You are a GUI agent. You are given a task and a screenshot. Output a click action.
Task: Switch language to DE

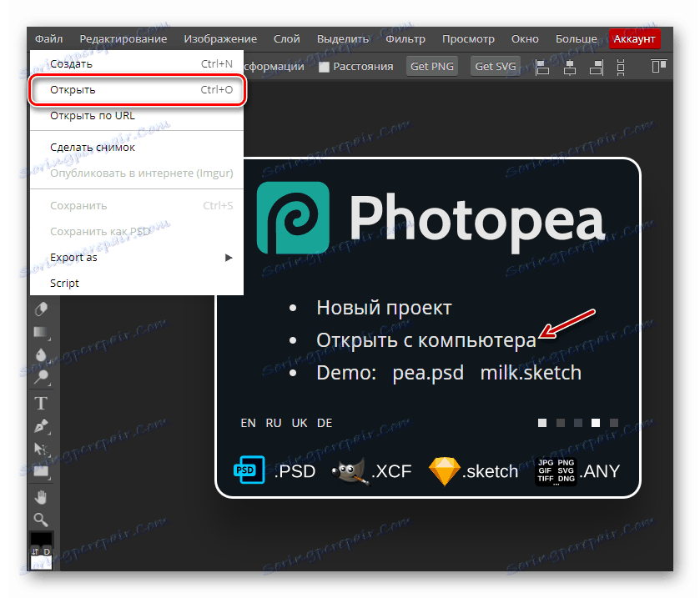click(325, 423)
